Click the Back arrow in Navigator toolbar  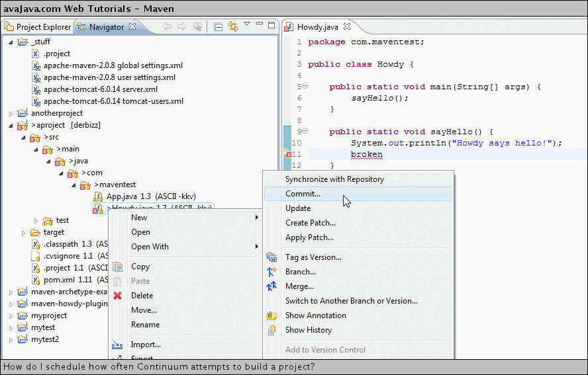(x=167, y=26)
